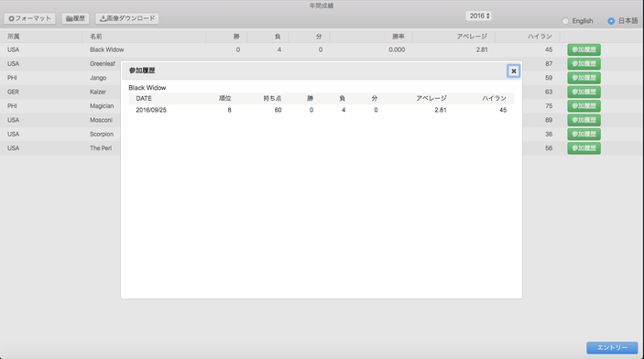This screenshot has height=359, width=644.
Task: Select the Greenleaf name cell
Action: [x=103, y=64]
